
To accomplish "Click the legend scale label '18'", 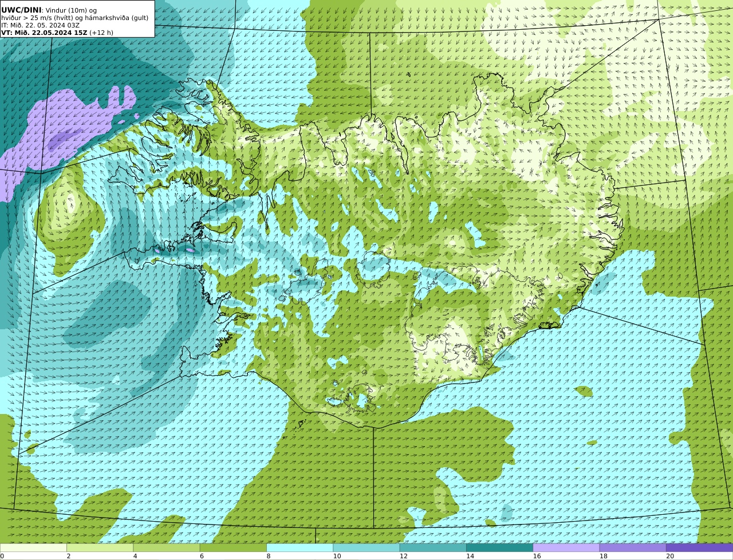I will (604, 556).
